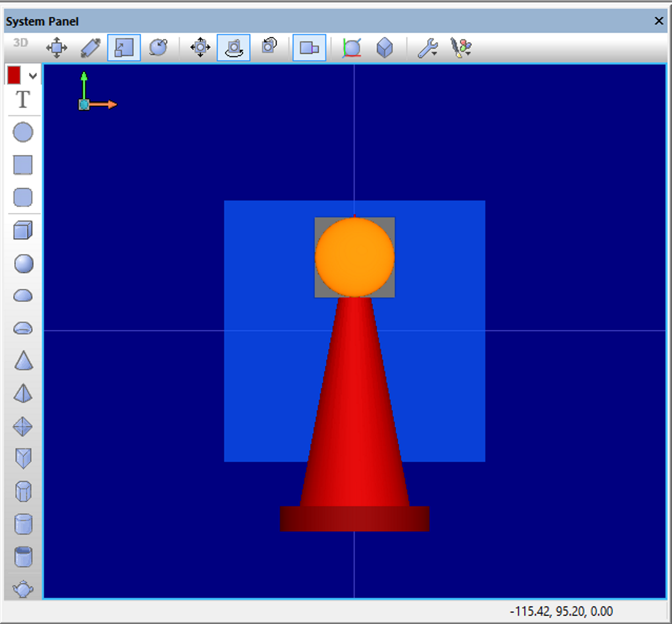
Task: Open the red color dropdown arrow
Action: coord(33,76)
